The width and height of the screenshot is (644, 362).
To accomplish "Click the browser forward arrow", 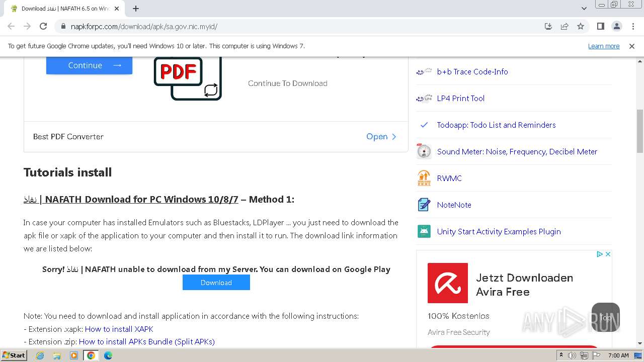I will (27, 26).
